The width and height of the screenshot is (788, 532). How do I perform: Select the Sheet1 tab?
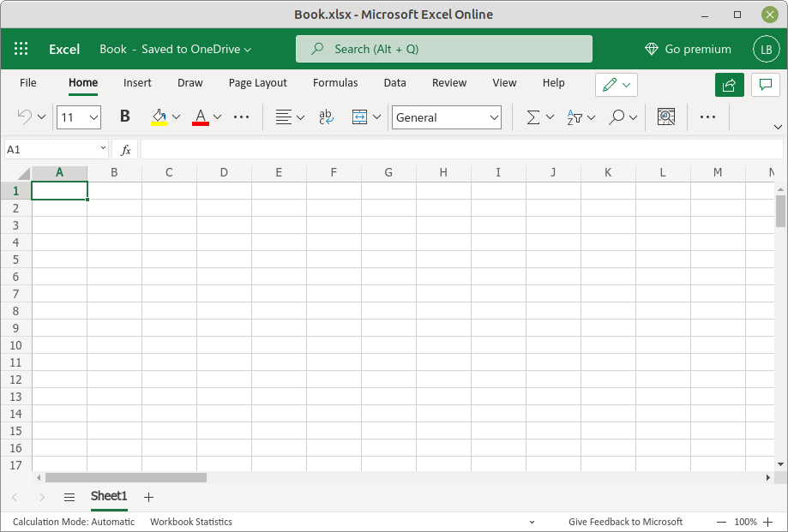pyautogui.click(x=109, y=496)
